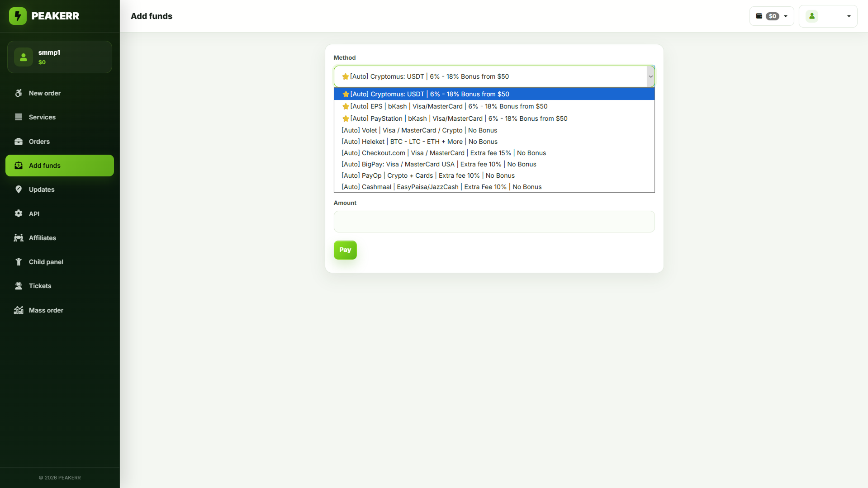Open the New order page
This screenshot has width=868, height=488.
tap(60, 93)
